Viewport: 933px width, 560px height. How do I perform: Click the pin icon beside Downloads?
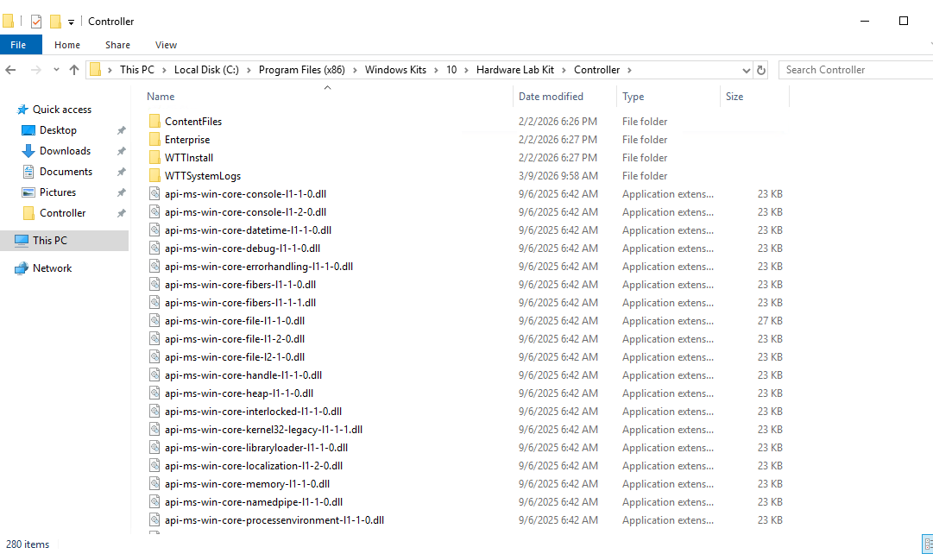122,151
